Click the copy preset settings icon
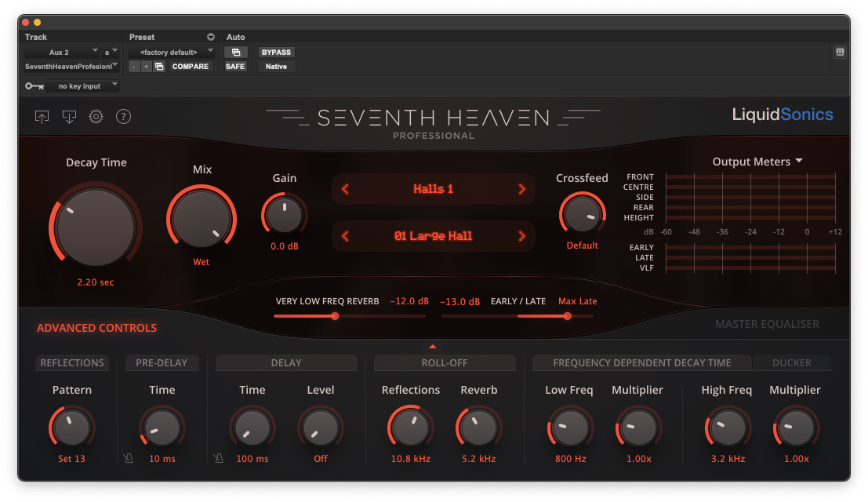 coord(159,67)
